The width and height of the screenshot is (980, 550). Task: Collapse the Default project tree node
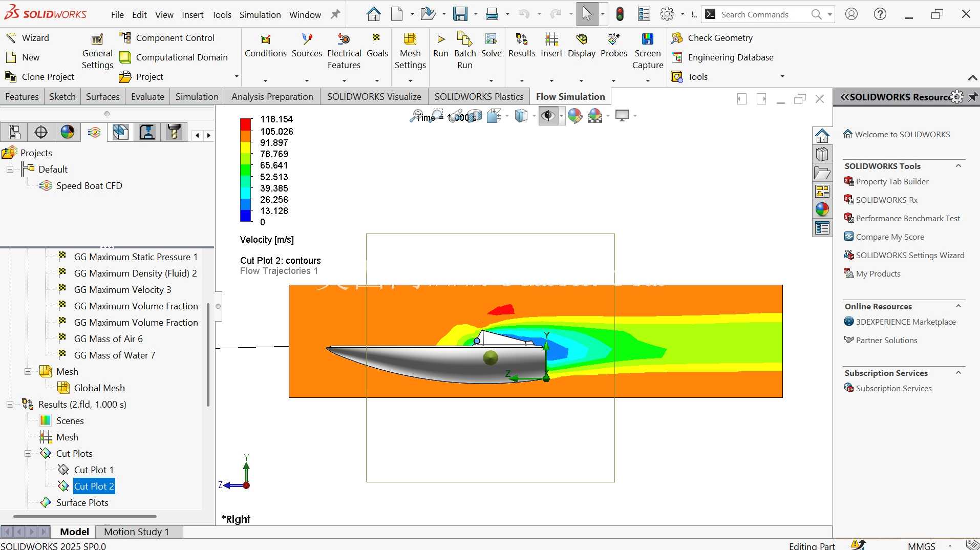click(x=10, y=169)
